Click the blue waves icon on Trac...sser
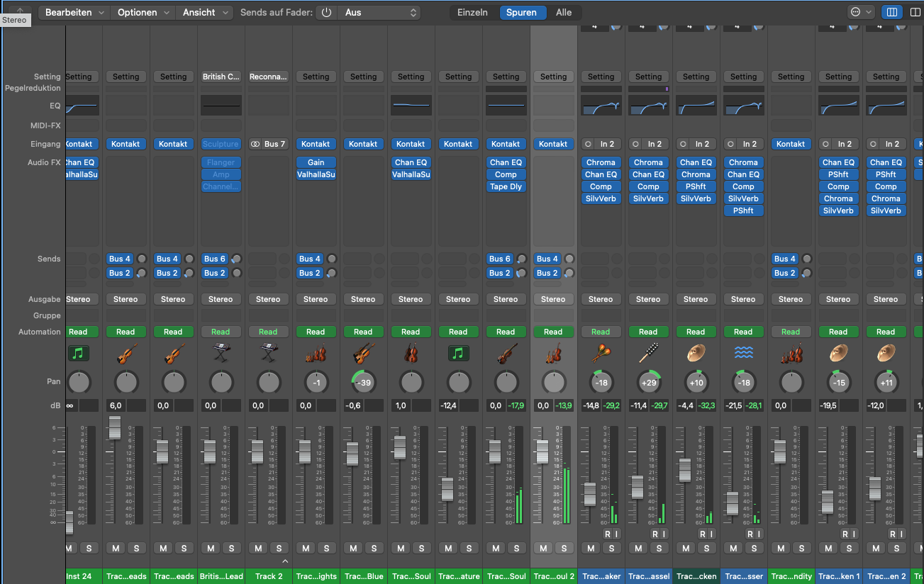The height and width of the screenshot is (584, 924). coord(743,353)
